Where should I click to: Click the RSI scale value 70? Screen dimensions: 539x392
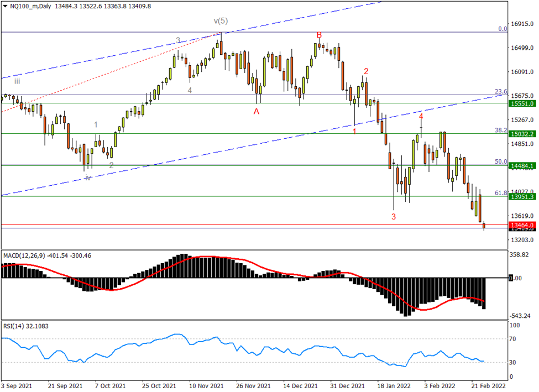pyautogui.click(x=512, y=339)
